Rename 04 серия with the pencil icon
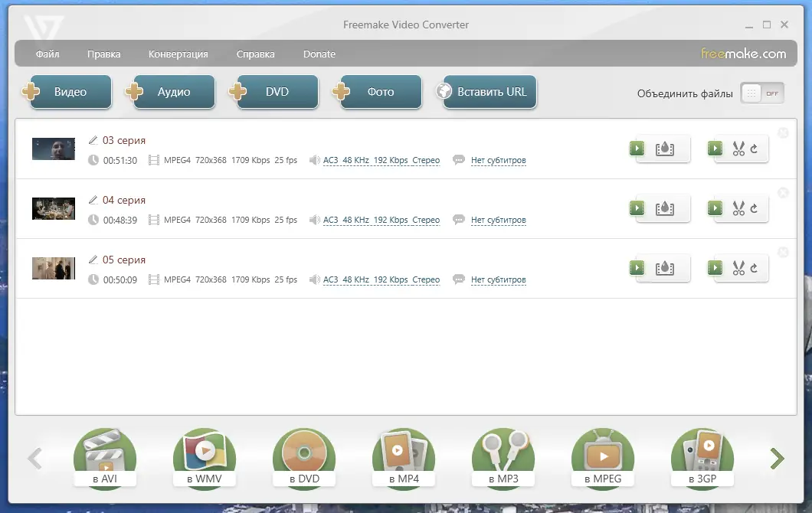Image resolution: width=812 pixels, height=513 pixels. 93,200
